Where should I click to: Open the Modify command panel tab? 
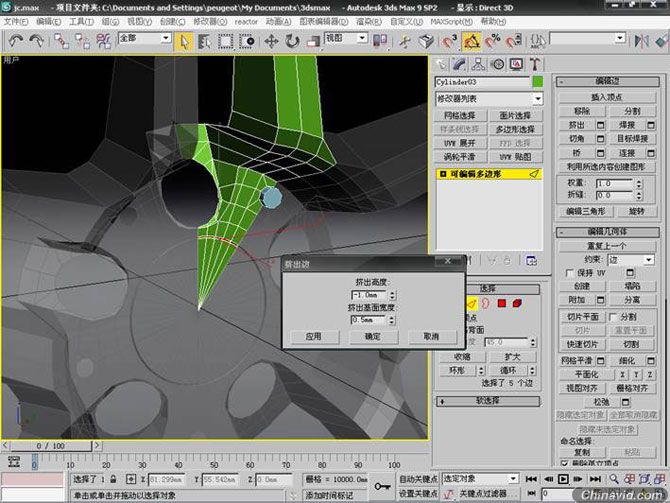point(460,65)
